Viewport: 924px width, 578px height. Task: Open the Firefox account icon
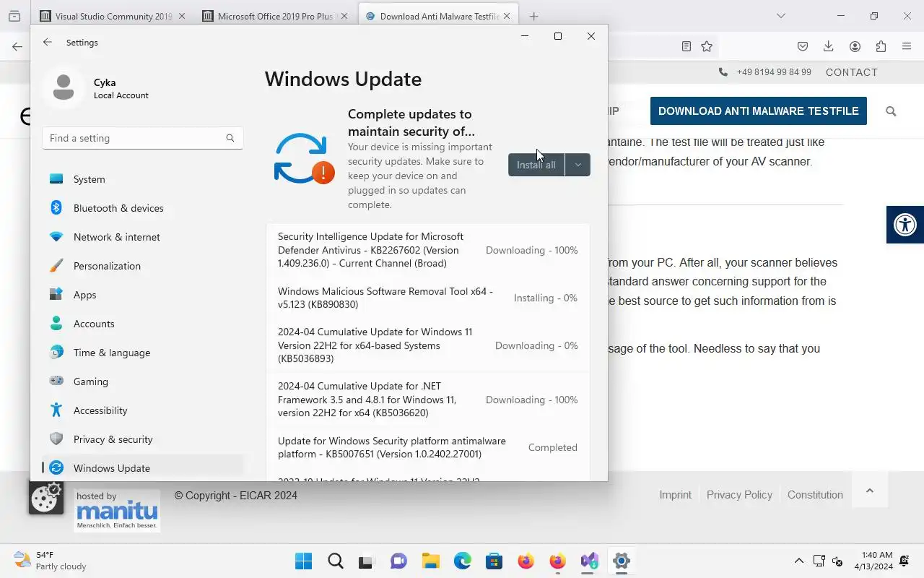855,46
